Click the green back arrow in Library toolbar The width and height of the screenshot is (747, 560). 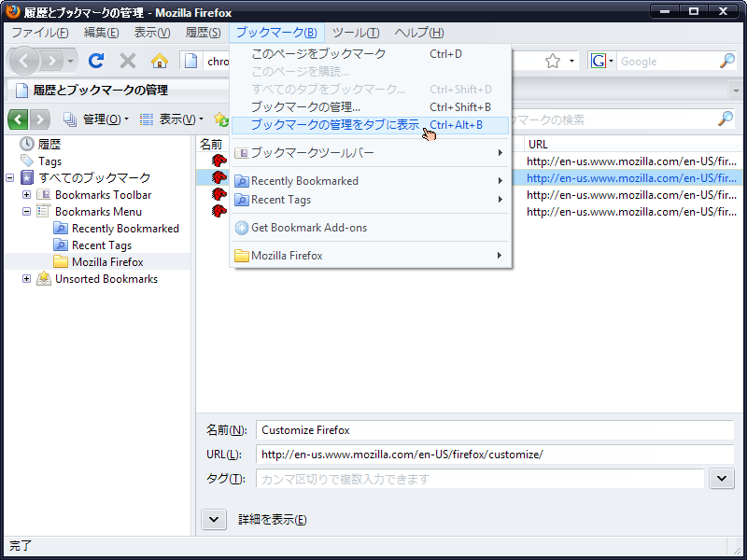click(x=19, y=119)
